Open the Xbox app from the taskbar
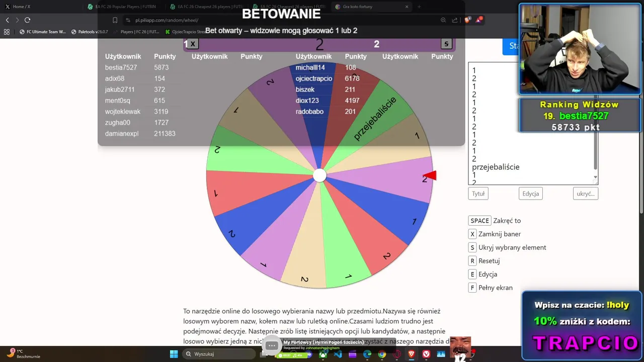 pos(323,354)
